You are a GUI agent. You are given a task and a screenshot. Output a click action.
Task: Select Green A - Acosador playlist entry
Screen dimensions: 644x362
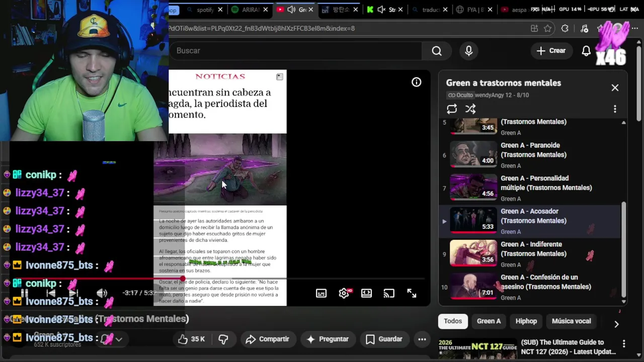click(530, 221)
